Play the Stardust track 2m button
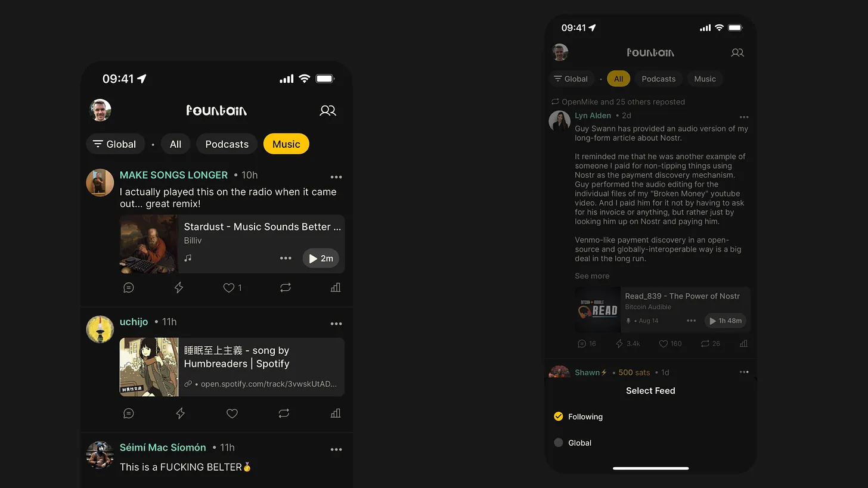Screen dimensions: 868x488 (321, 258)
